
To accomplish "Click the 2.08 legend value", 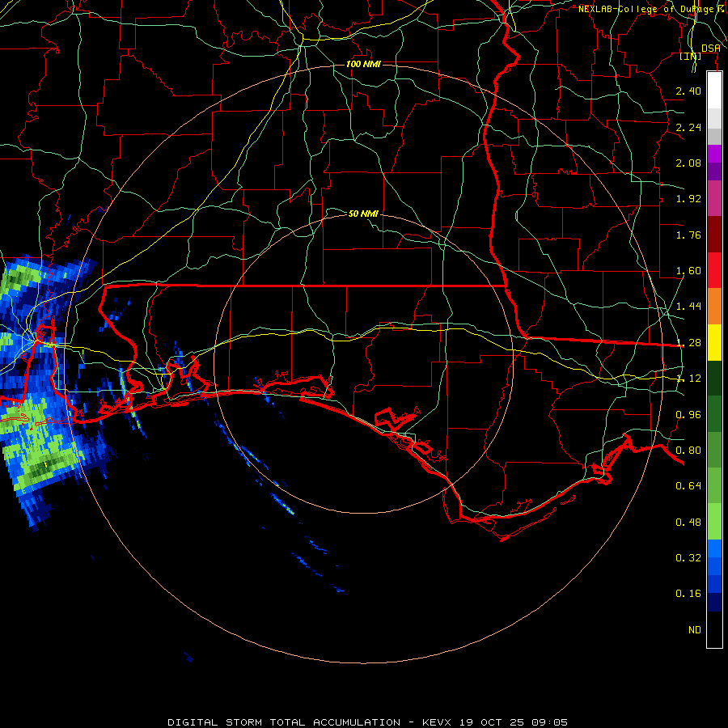I will [688, 163].
